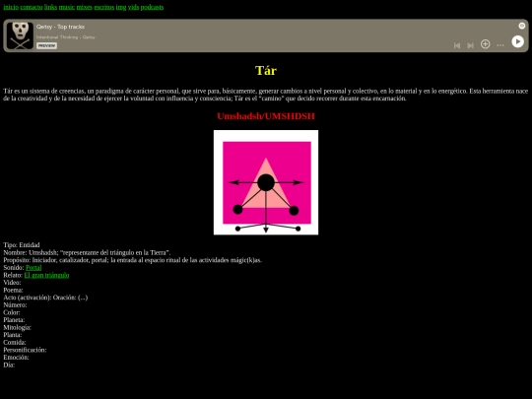Click the paragraph beginning 'Tár es un sistema'
The width and height of the screenshot is (532, 399).
click(x=266, y=95)
